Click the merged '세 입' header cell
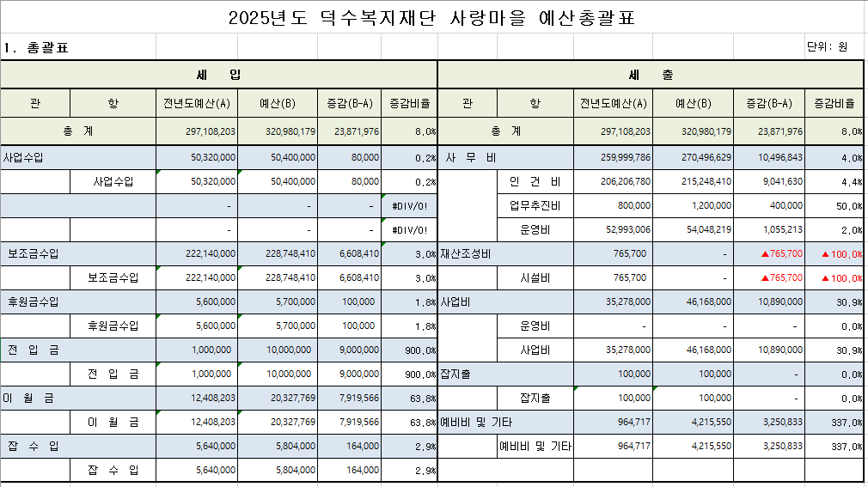 (x=218, y=76)
